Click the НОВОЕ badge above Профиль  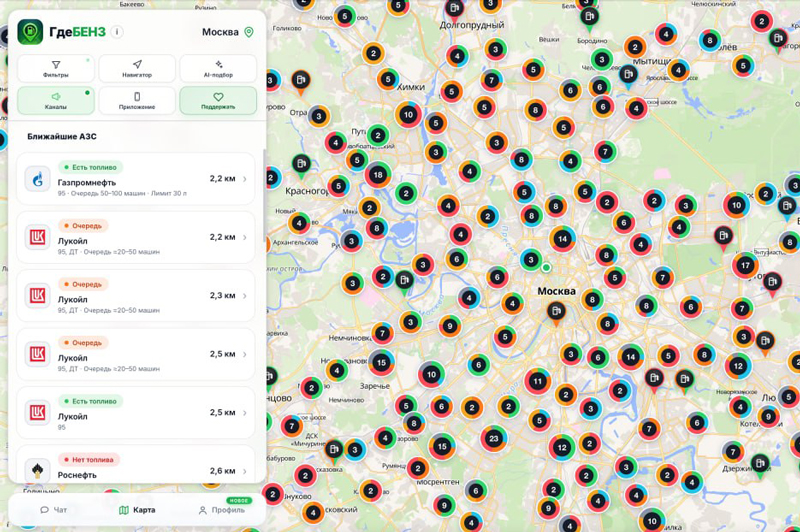pos(238,500)
